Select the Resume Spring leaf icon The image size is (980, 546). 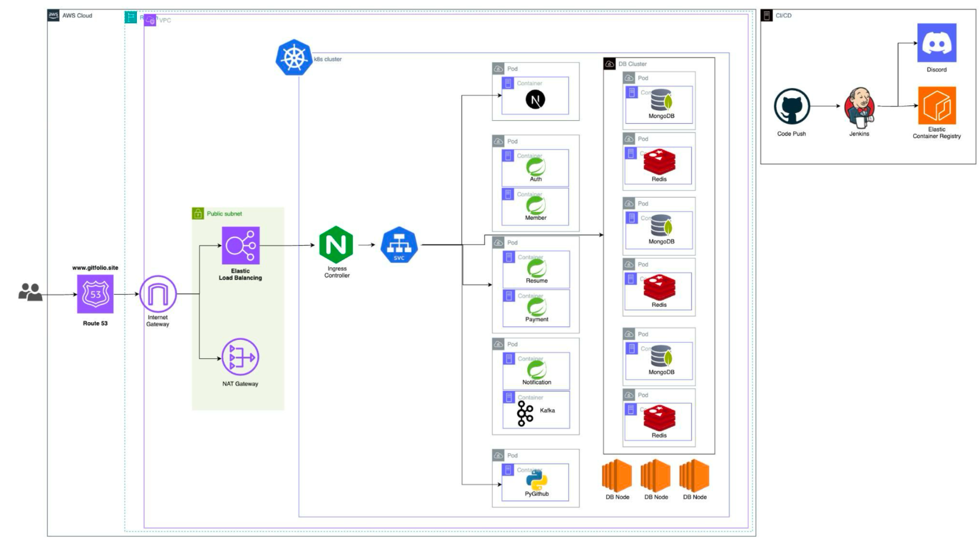[x=537, y=268]
